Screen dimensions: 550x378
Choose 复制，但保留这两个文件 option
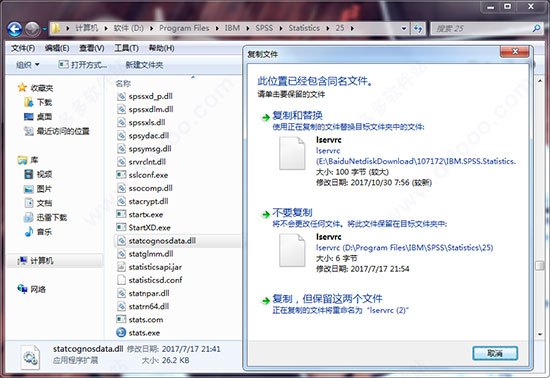click(327, 299)
